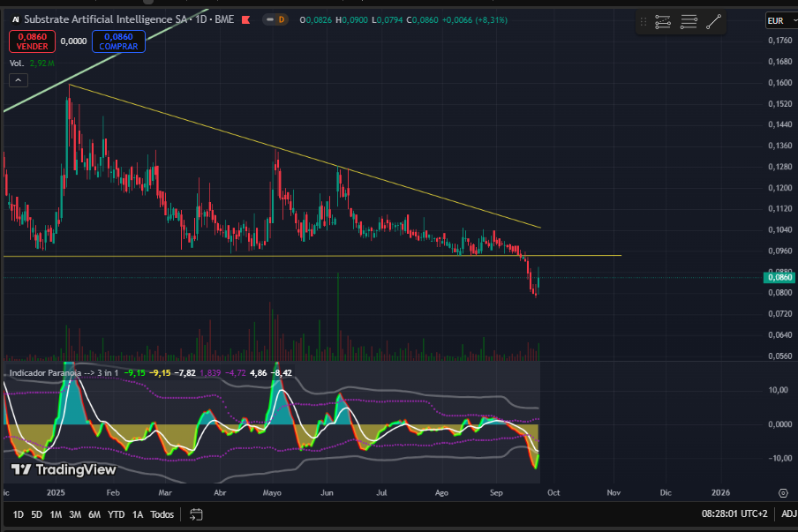Viewport: 798px width, 532px height.
Task: Click the Mayo label on time axis
Action: (x=272, y=493)
